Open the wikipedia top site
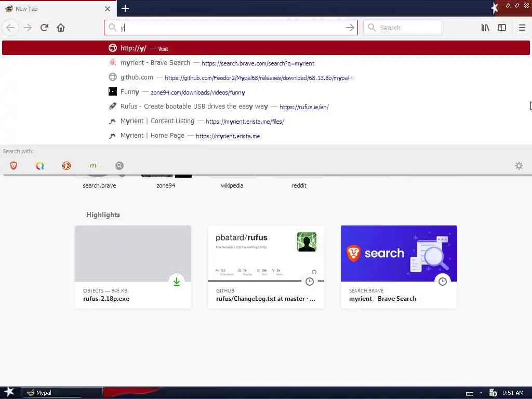Image resolution: width=532 pixels, height=399 pixels. pyautogui.click(x=232, y=185)
